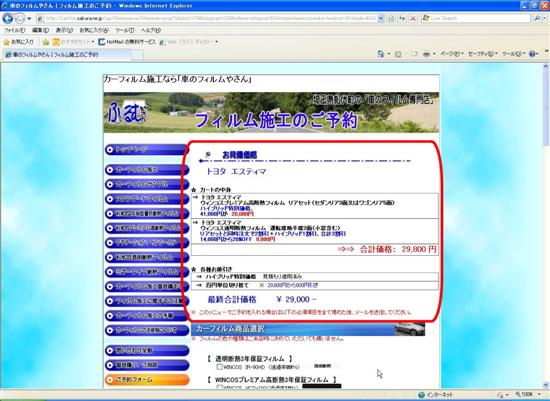Expand the Print options dropdown arrow
Image resolution: width=550 pixels, height=401 pixels.
[434, 54]
